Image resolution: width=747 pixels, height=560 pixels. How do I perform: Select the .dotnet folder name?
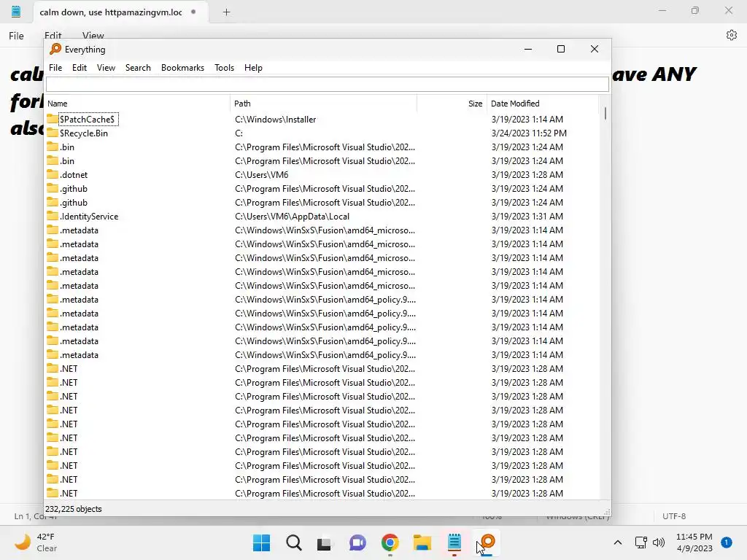(74, 175)
